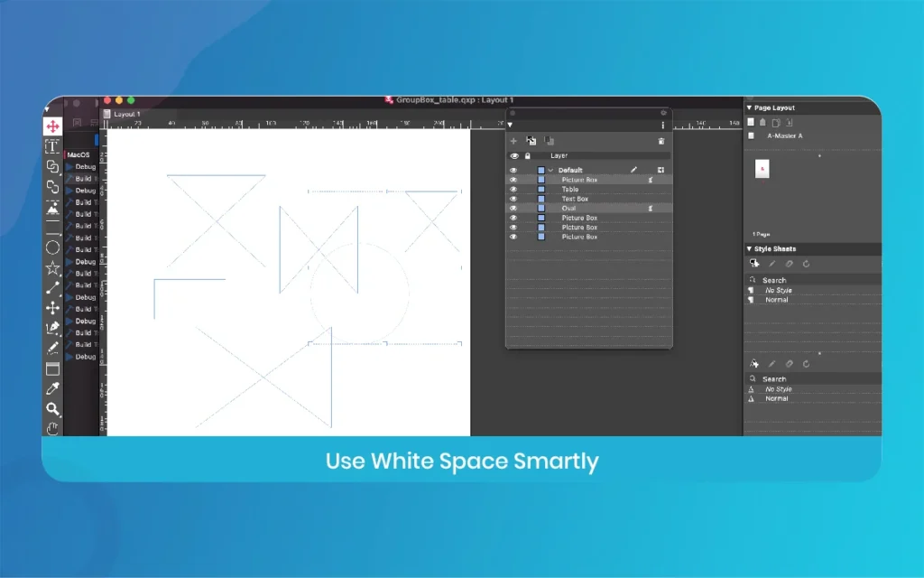
Task: Toggle visibility of Oval item
Action: [513, 209]
